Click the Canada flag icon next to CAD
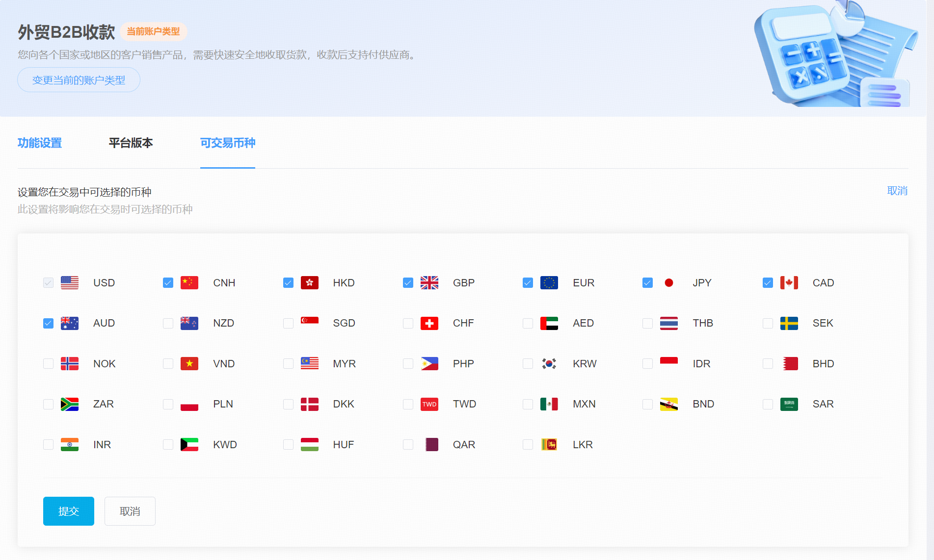 coord(789,282)
